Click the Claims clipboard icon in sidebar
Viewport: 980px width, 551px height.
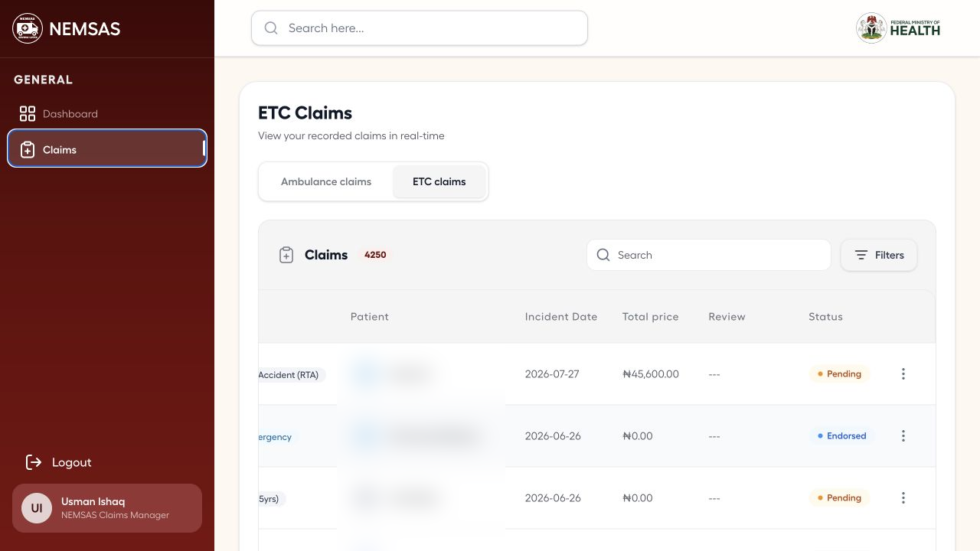pyautogui.click(x=28, y=150)
